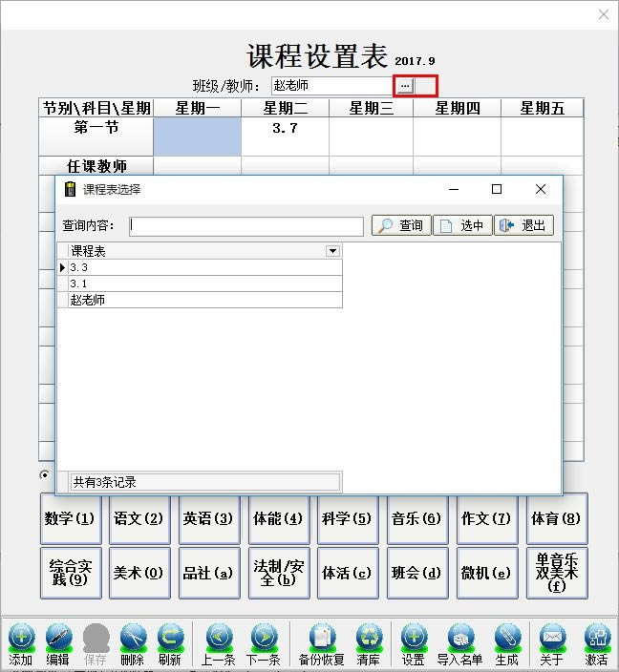
Task: Click the 星期五 column header
Action: [x=543, y=108]
